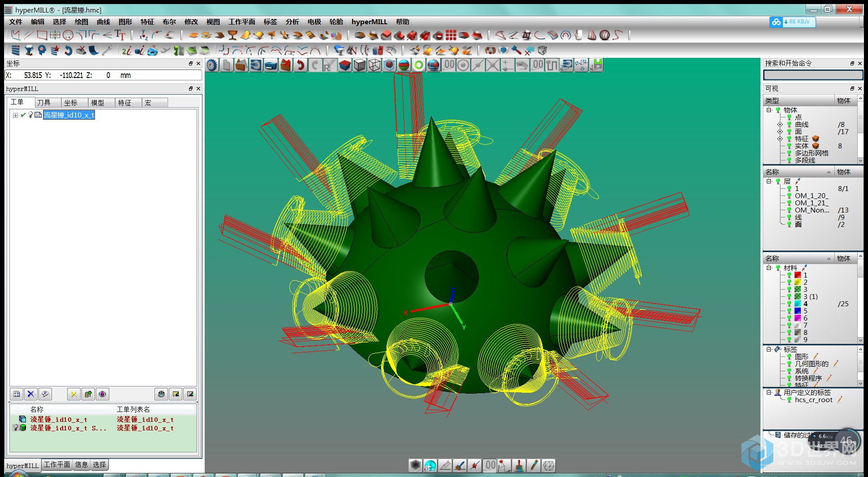This screenshot has width=868, height=477.
Task: Click the gear icon on viewport toolbar
Action: 212,65
